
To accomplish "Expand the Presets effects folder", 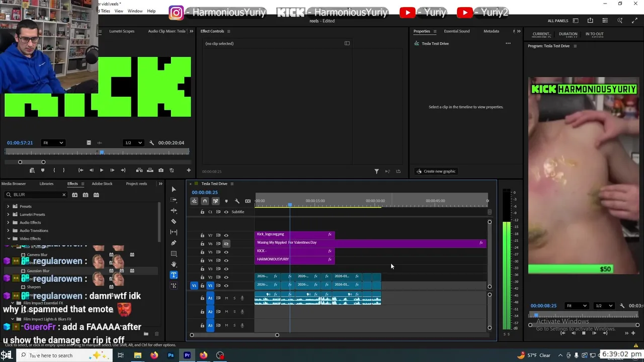I will click(x=8, y=206).
